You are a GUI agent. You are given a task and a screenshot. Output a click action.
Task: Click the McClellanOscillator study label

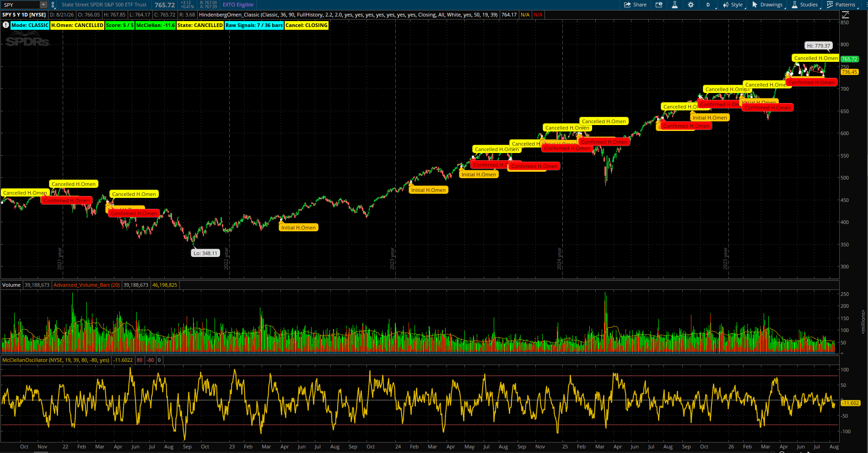[x=56, y=360]
